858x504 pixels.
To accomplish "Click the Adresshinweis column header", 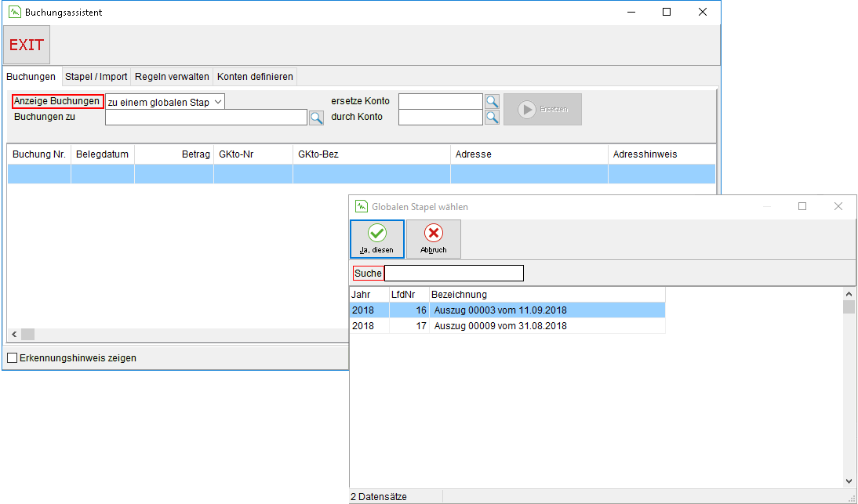I will click(662, 154).
